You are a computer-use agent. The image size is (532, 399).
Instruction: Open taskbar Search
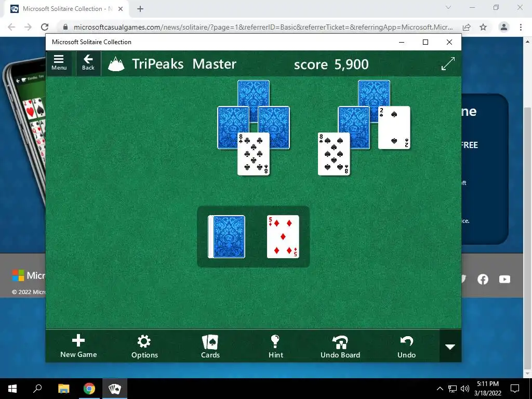click(37, 389)
